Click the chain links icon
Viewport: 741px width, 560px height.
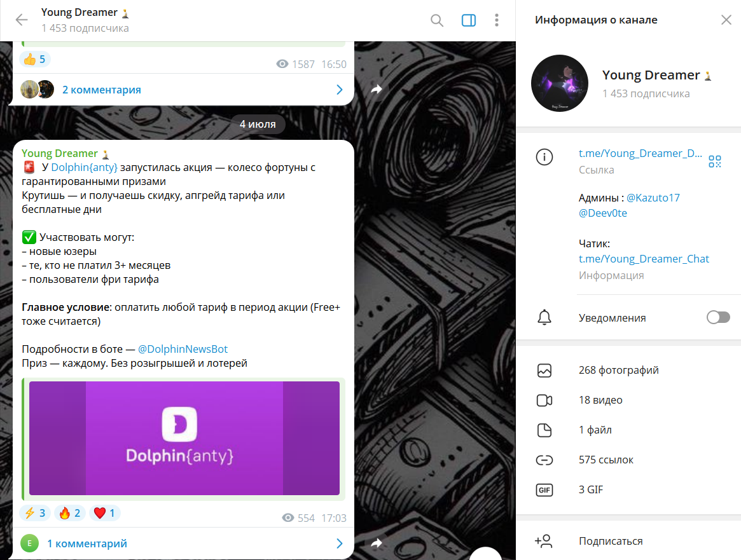[x=544, y=460]
